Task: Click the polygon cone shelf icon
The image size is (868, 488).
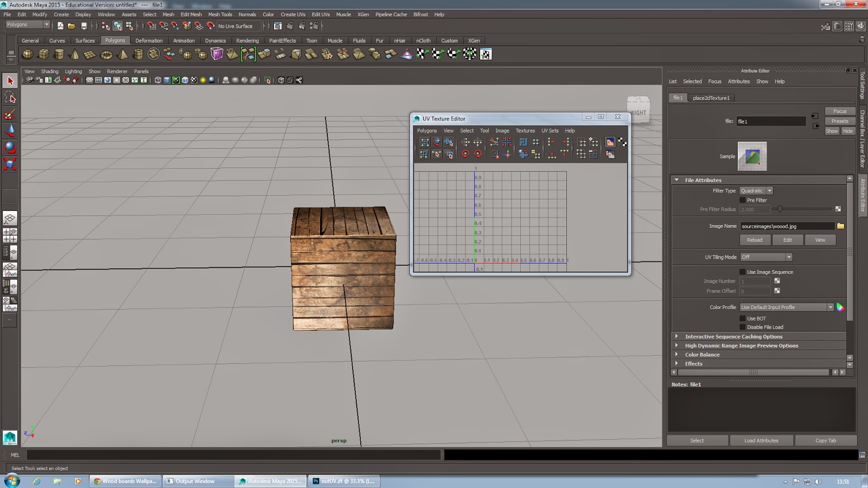Action: point(75,54)
